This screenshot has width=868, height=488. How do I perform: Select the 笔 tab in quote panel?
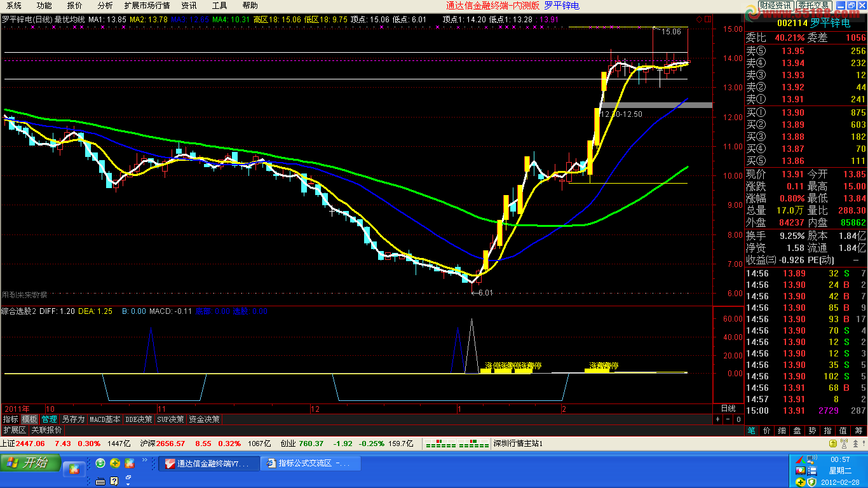point(750,431)
